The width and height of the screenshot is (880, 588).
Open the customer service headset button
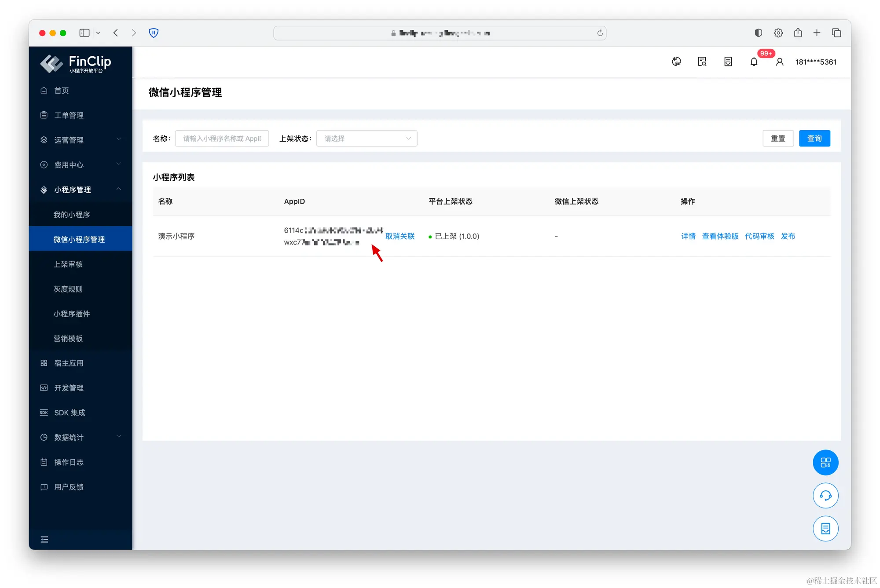tap(825, 496)
